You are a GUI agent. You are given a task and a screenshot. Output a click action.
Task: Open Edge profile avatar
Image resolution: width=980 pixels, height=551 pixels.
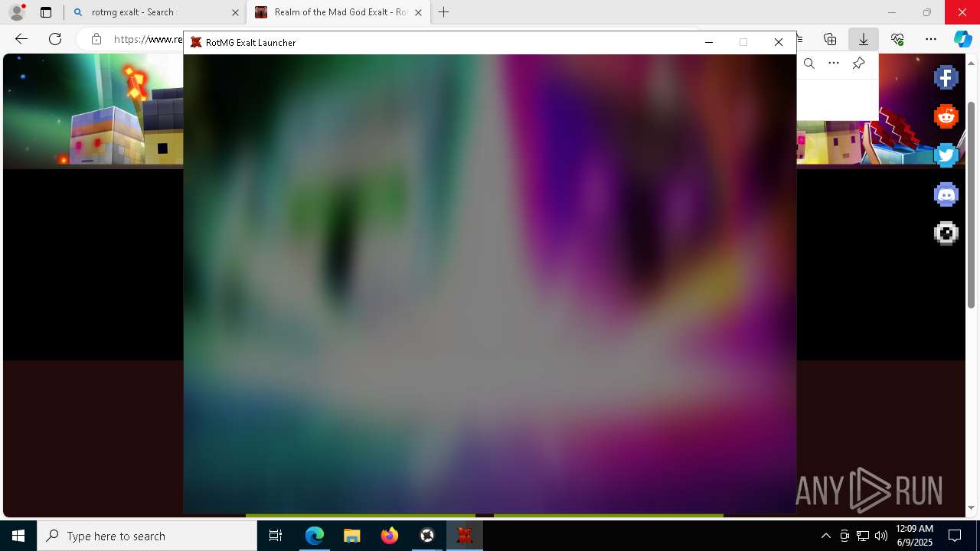[x=16, y=12]
